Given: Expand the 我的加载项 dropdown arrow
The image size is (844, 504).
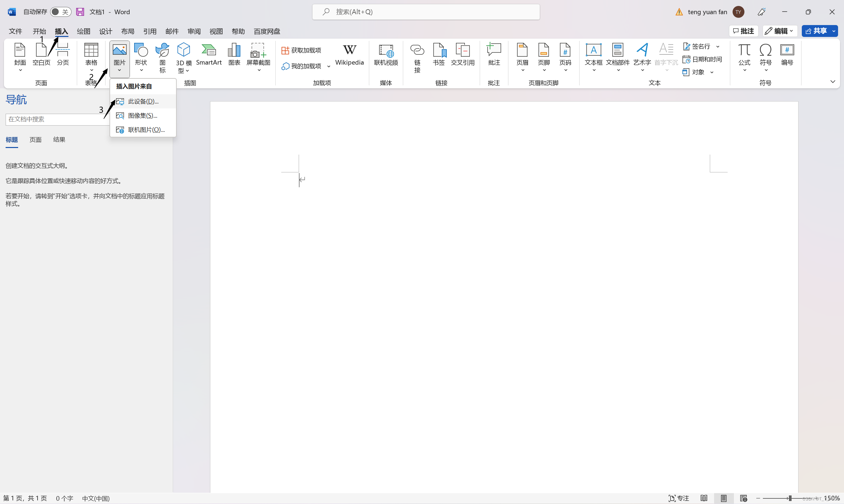Looking at the screenshot, I should click(x=328, y=66).
